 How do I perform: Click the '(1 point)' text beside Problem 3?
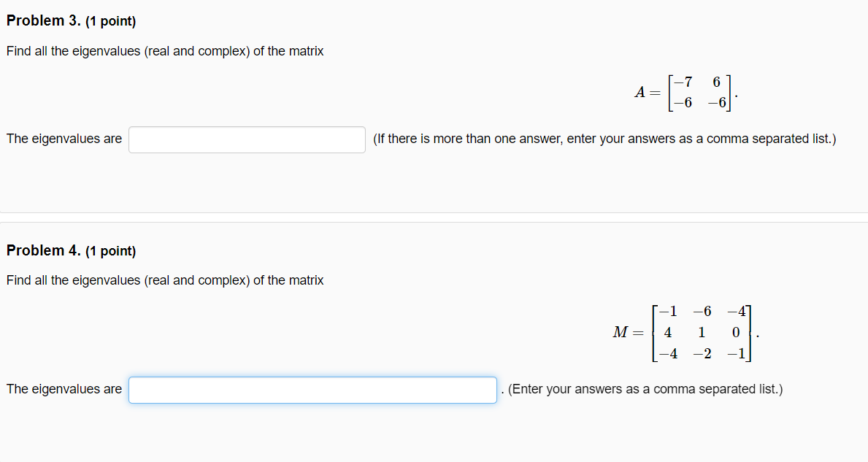coord(110,20)
